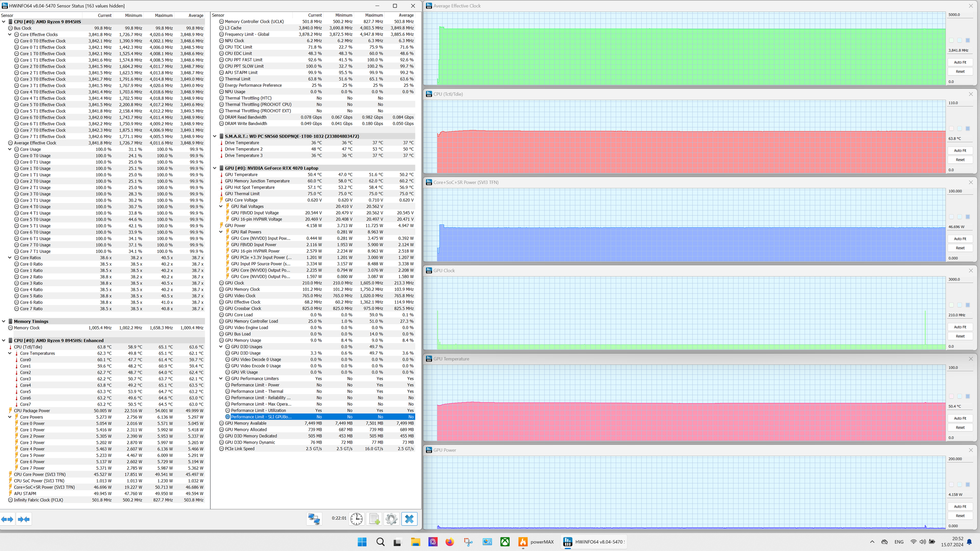Collapse the S.M.A.R.T. WD PC SN560 section
Screen dimensions: 980x551
tap(215, 136)
